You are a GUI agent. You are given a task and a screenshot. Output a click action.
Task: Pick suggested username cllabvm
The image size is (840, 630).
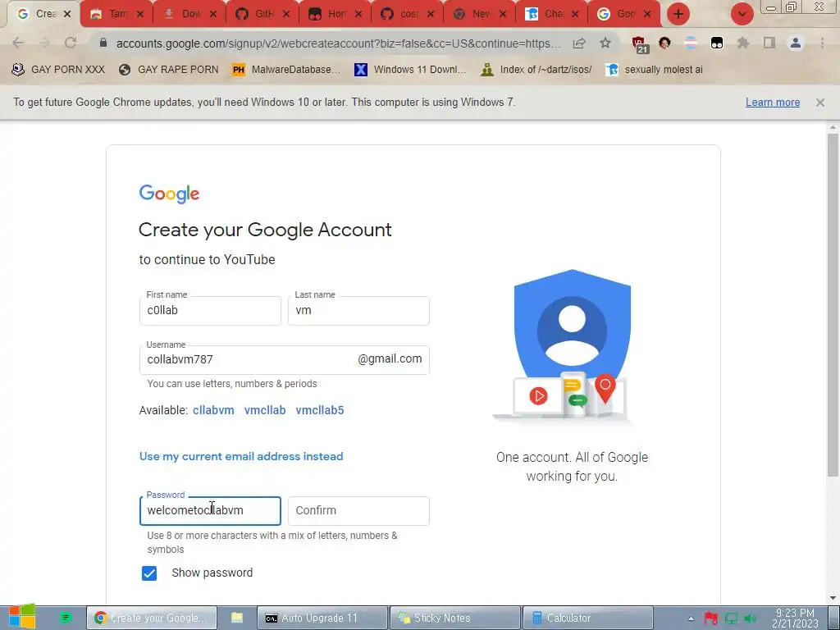coord(213,410)
